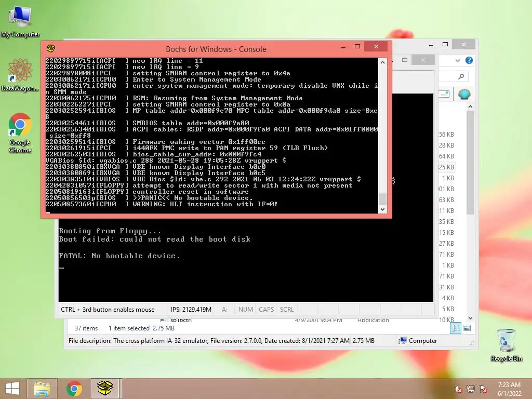Select the 5 KB file size row
Viewport: 532px width, 399px height.
tap(448, 309)
